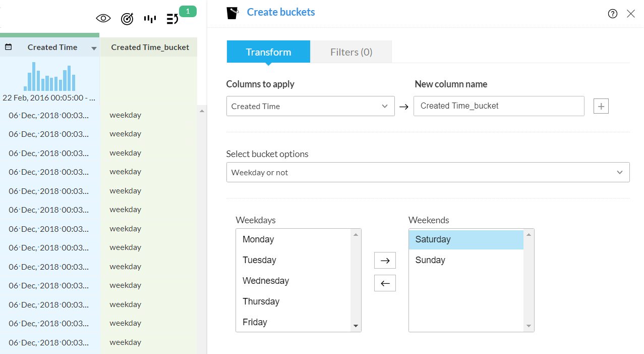The image size is (644, 354).
Task: Move day to Weekends with right arrow
Action: point(385,261)
